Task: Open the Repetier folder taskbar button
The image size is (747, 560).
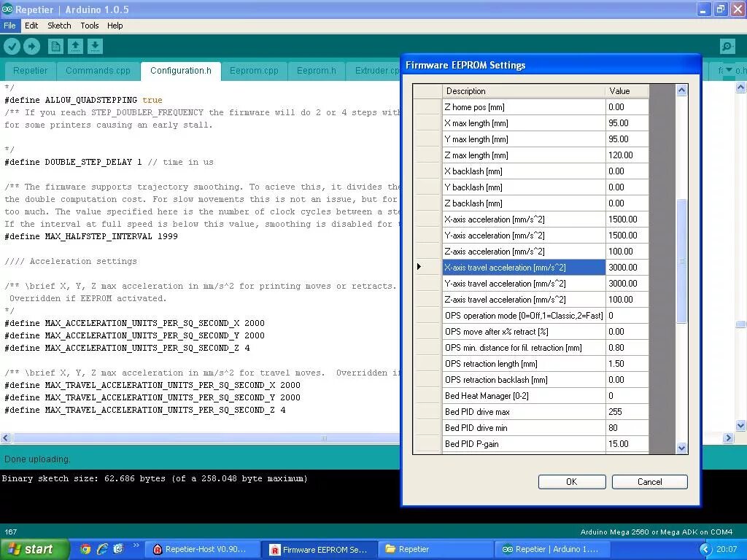Action: [x=436, y=550]
